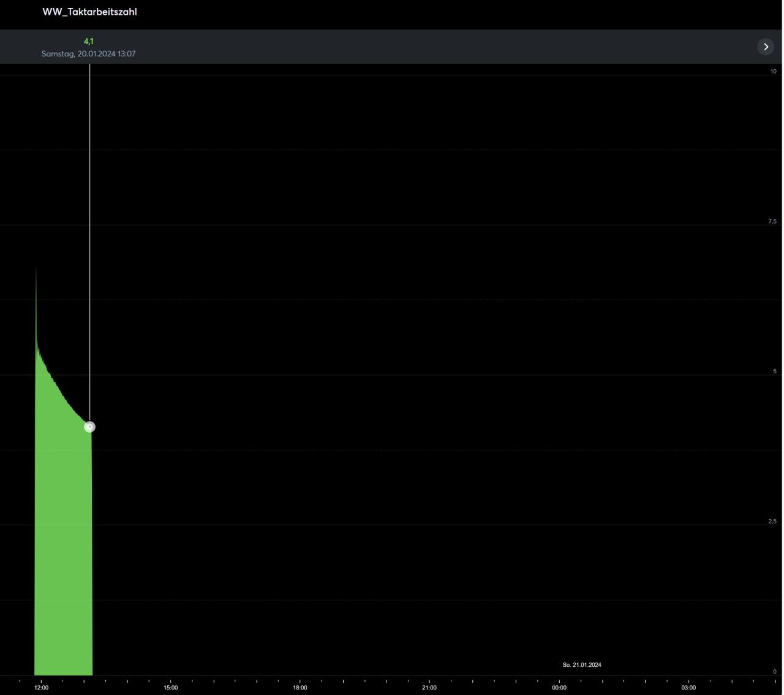
Task: Click the 18:00 time axis label
Action: click(x=300, y=688)
